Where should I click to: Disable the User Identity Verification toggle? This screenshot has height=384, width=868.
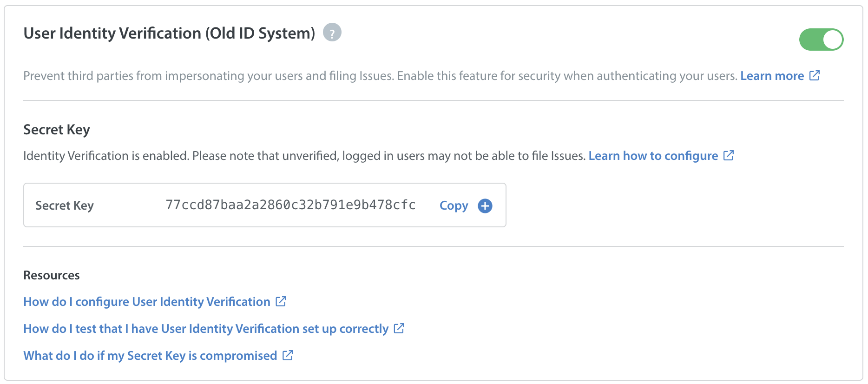[x=821, y=40]
